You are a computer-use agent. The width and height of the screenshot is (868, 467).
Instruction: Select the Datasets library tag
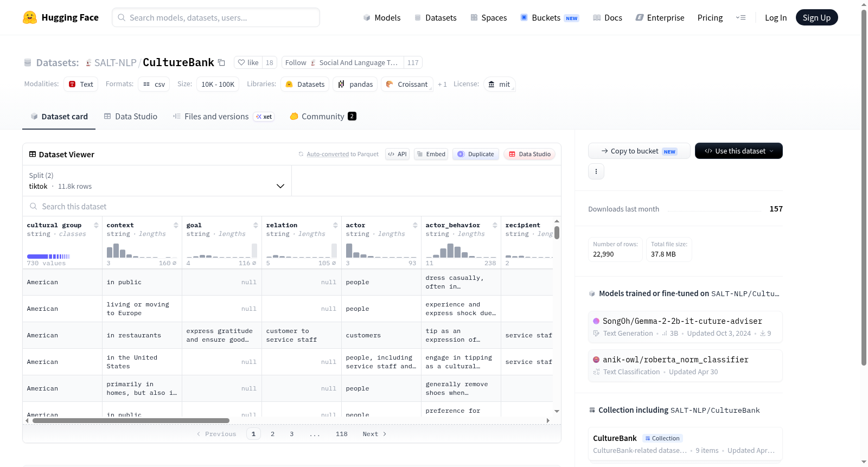(x=305, y=84)
